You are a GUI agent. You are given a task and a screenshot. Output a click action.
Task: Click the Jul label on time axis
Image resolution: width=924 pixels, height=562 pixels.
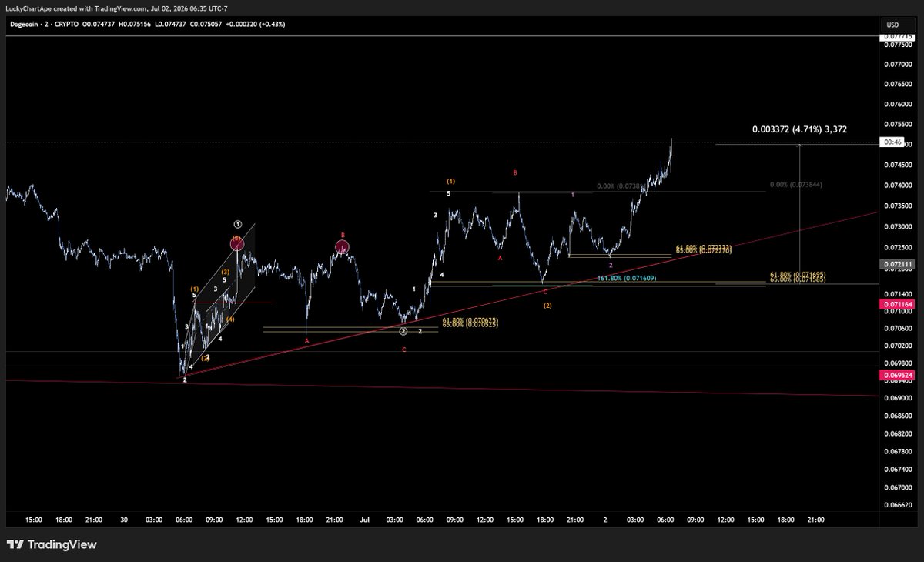coord(365,520)
